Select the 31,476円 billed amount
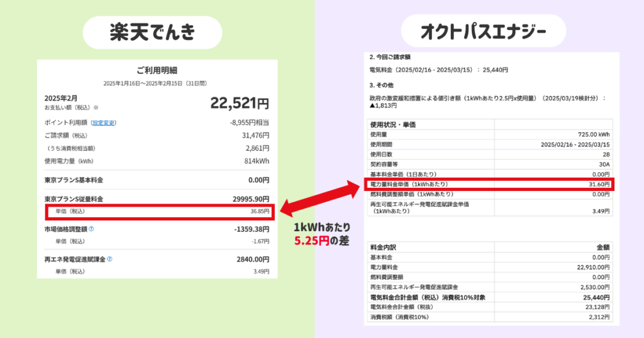The image size is (644, 338). click(x=255, y=135)
